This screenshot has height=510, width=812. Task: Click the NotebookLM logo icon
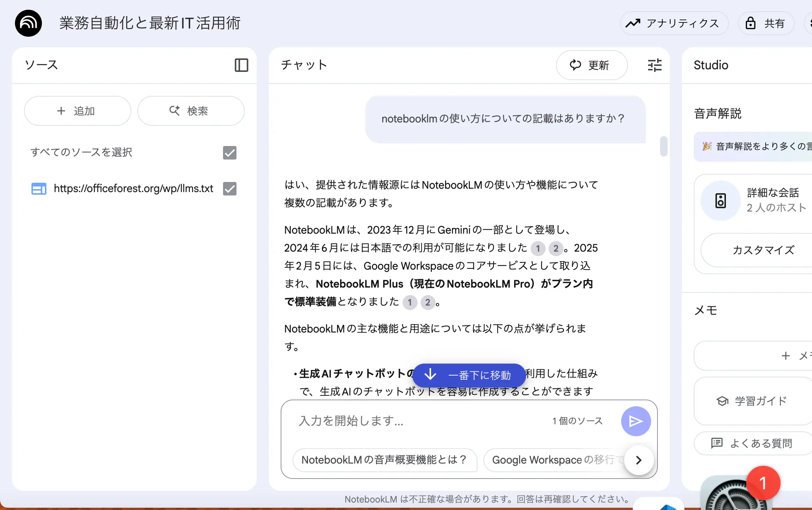point(28,23)
